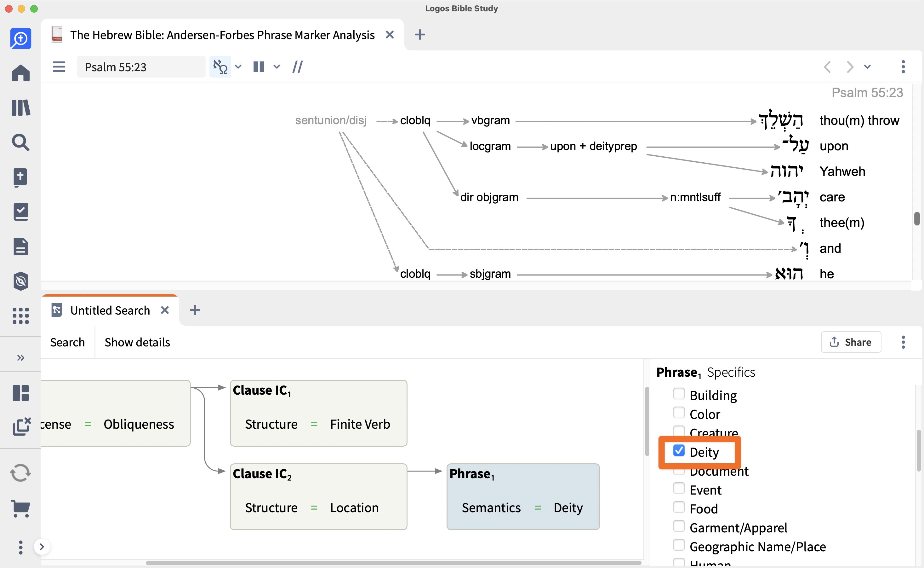Open the Untitled Search panel kebab menu
Image resolution: width=924 pixels, height=568 pixels.
(x=903, y=342)
